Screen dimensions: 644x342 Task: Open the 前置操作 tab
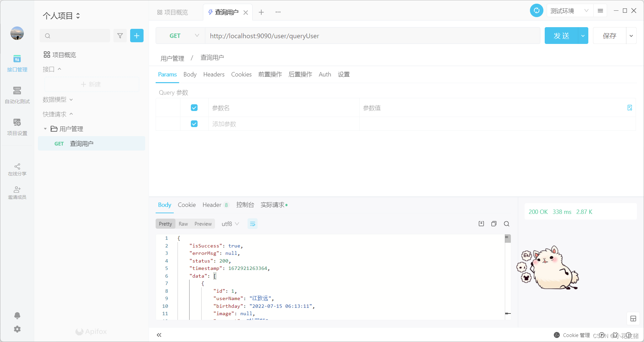coord(270,74)
